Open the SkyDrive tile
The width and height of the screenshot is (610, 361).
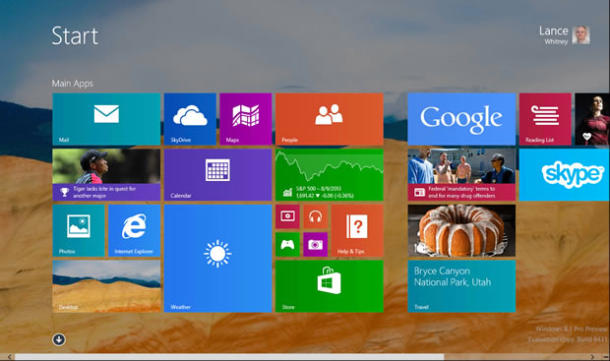[x=190, y=119]
